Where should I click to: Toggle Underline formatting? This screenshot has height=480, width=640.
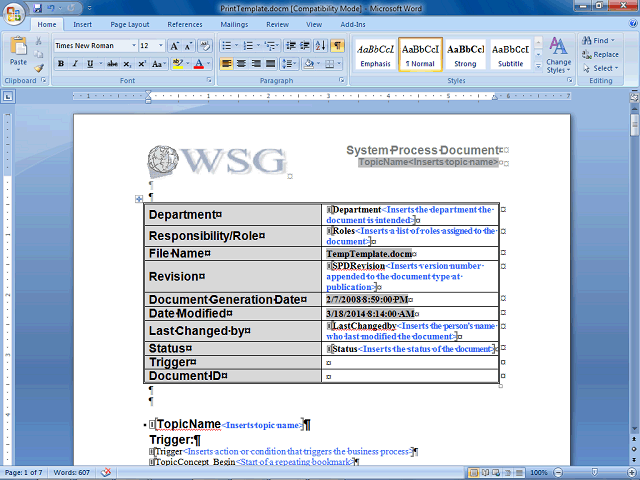[90, 64]
